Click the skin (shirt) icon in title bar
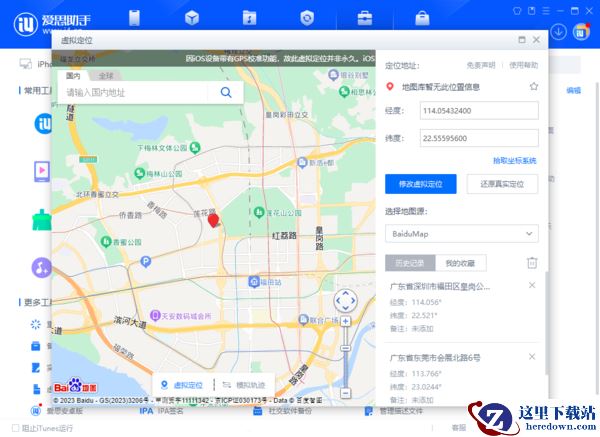This screenshot has height=437, width=600. coord(517,11)
